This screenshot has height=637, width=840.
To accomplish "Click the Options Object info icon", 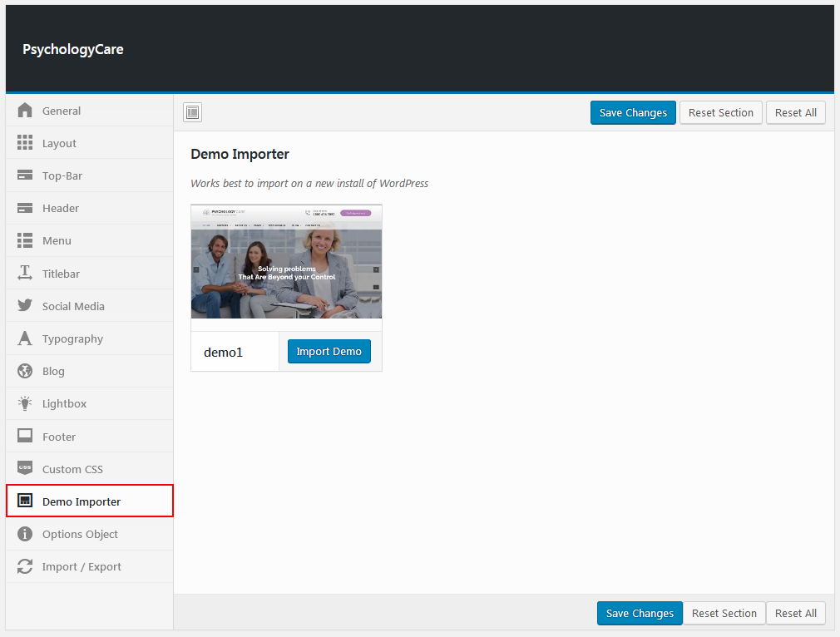I will click(x=25, y=534).
